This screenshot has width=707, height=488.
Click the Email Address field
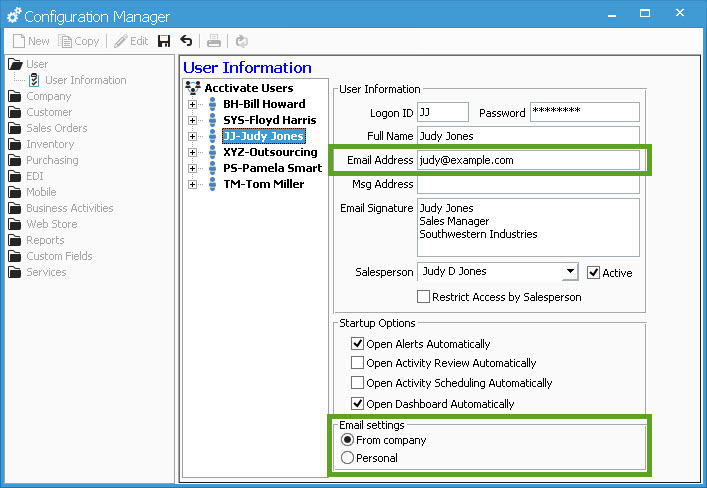528,160
